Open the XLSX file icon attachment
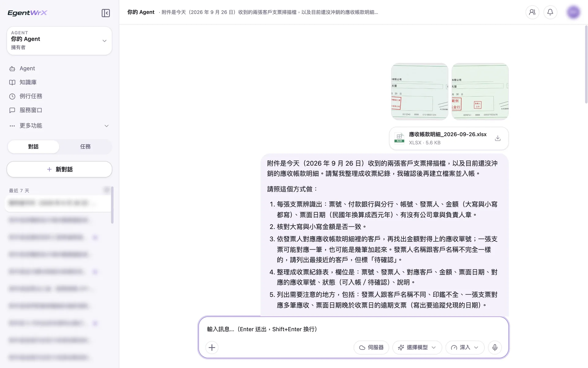The height and width of the screenshot is (368, 588). (399, 138)
